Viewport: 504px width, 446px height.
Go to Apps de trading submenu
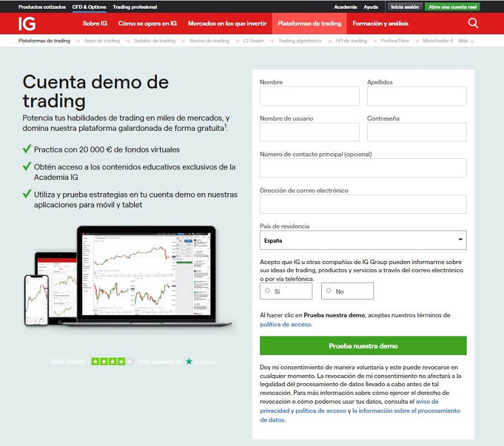point(102,40)
